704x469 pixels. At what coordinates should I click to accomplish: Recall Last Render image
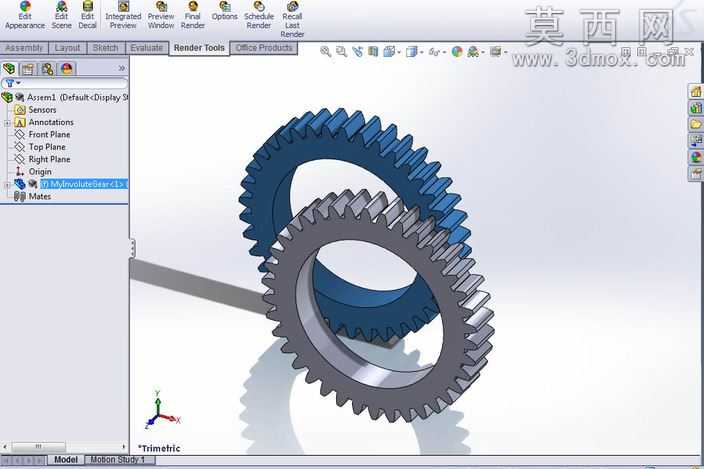click(x=292, y=20)
